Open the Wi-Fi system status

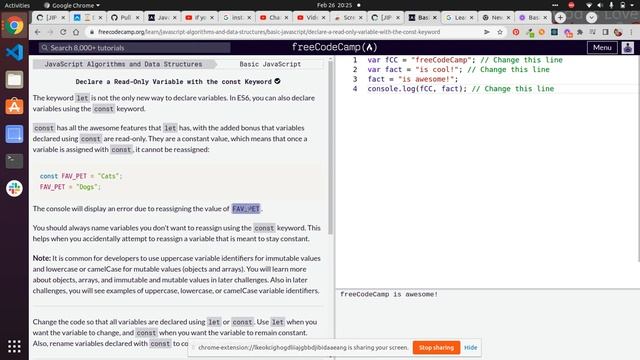[x=588, y=5]
